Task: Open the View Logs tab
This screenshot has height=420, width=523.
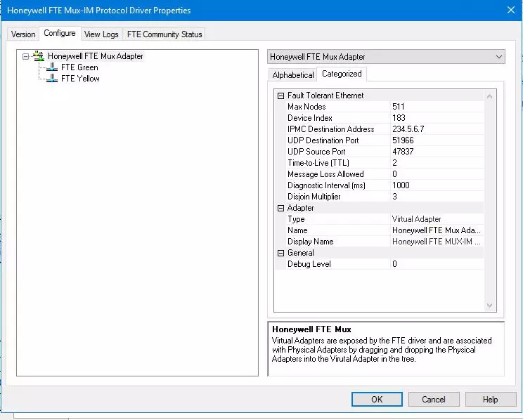Action: [101, 34]
